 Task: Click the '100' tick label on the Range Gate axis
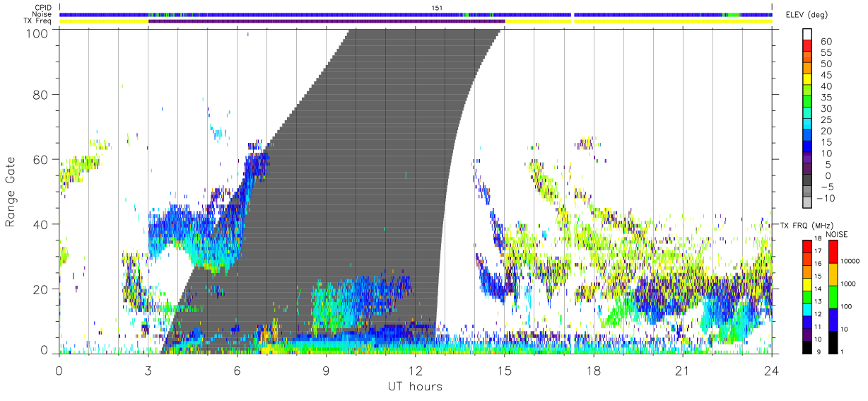click(x=39, y=33)
